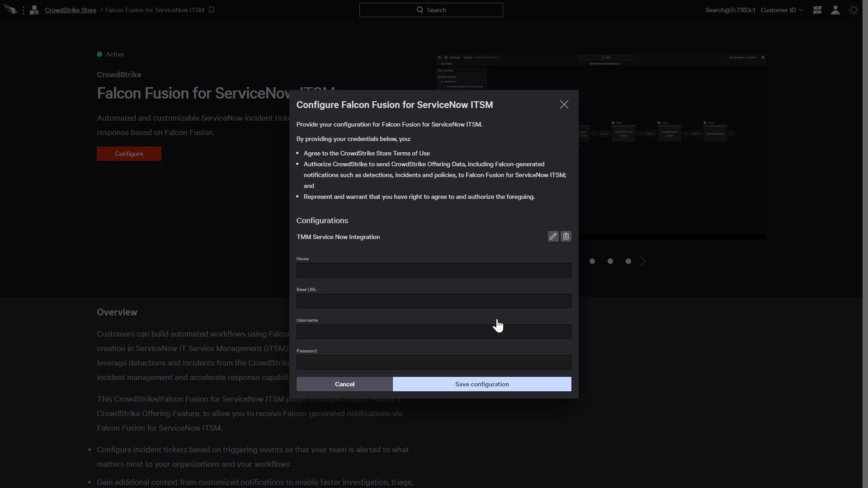Click the Username input field
The width and height of the screenshot is (868, 488).
(434, 332)
